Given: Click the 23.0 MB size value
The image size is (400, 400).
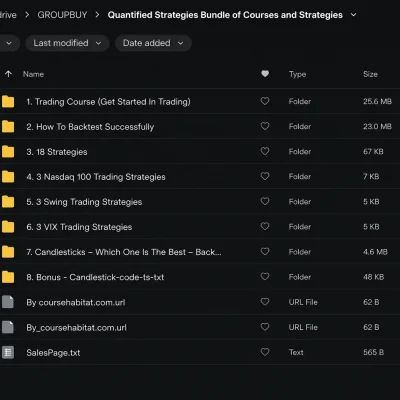Looking at the screenshot, I should click(377, 126).
